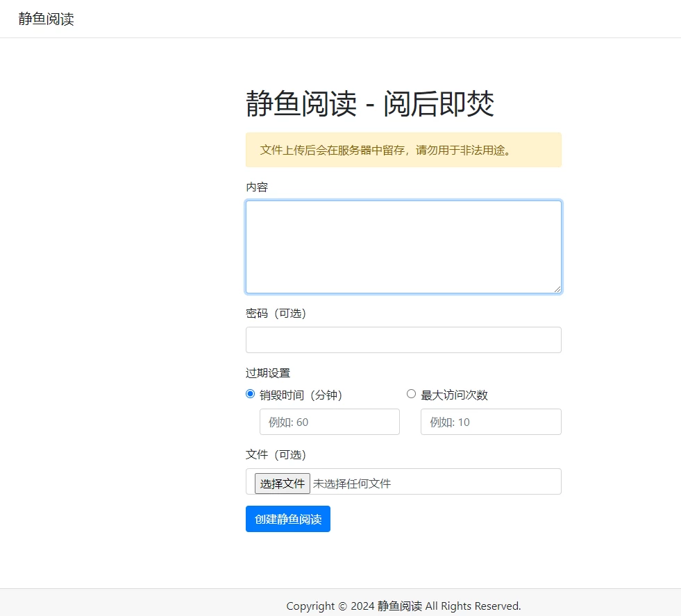Select the 最大访问次数 radio button
The width and height of the screenshot is (681, 616).
click(x=411, y=394)
